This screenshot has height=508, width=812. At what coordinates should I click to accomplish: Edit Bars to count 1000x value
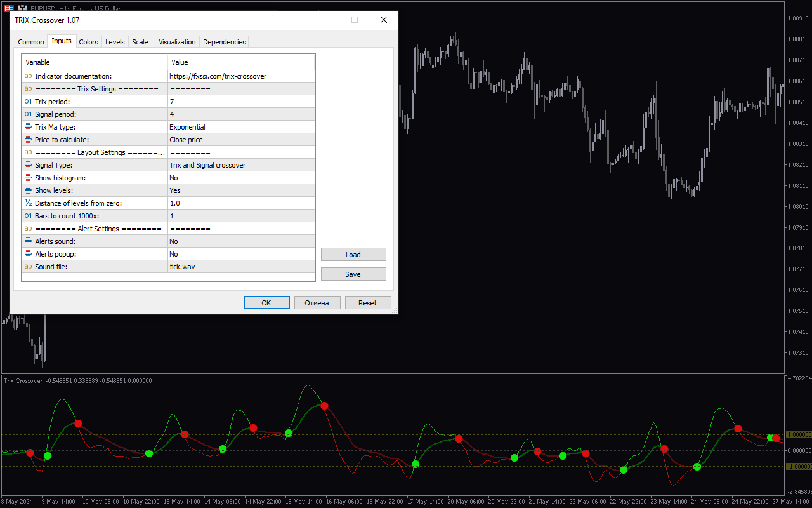[241, 216]
